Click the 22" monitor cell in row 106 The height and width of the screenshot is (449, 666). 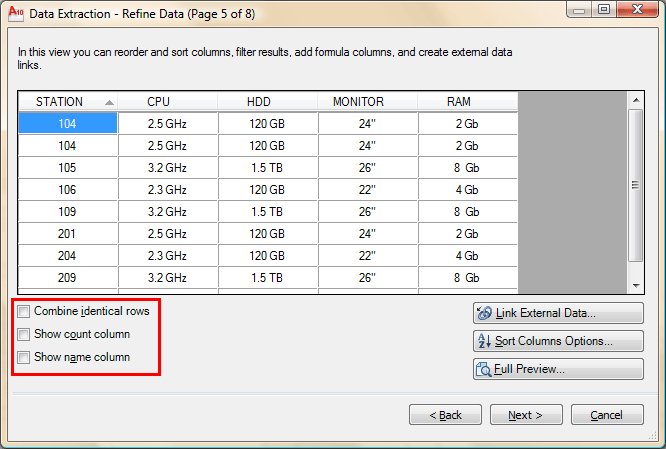[x=367, y=190]
